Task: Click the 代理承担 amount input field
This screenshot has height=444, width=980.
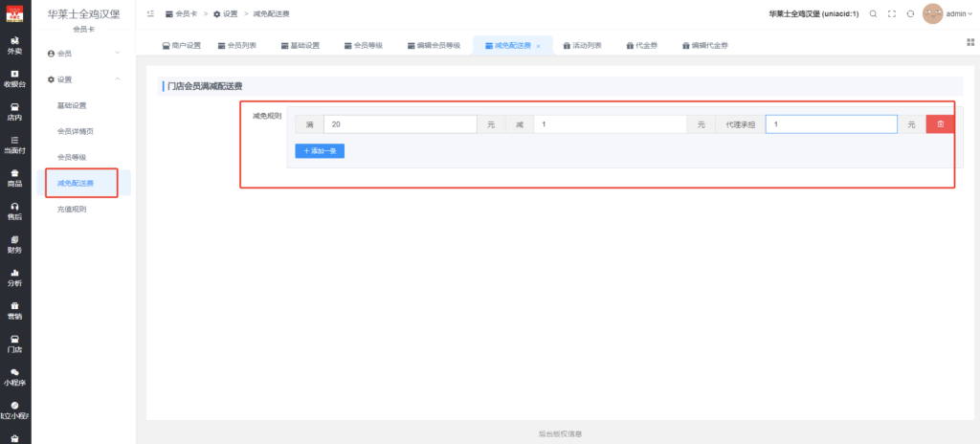Action: (x=831, y=124)
